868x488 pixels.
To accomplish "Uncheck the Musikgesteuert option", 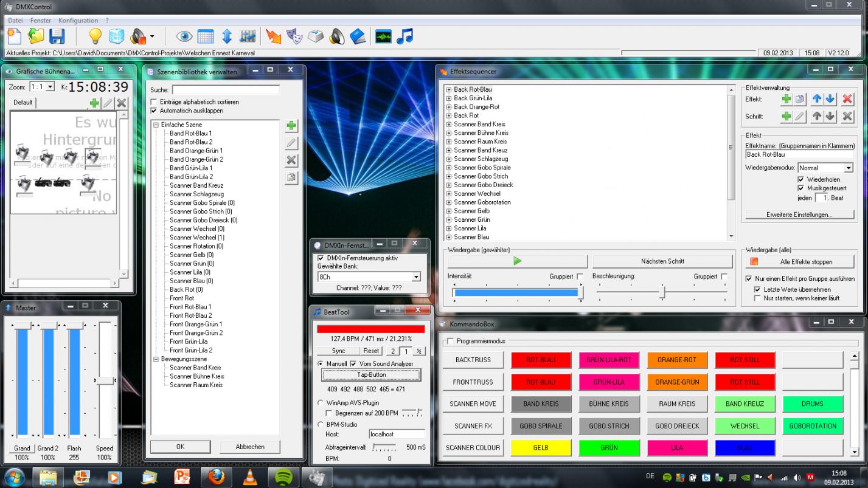I will (x=800, y=188).
